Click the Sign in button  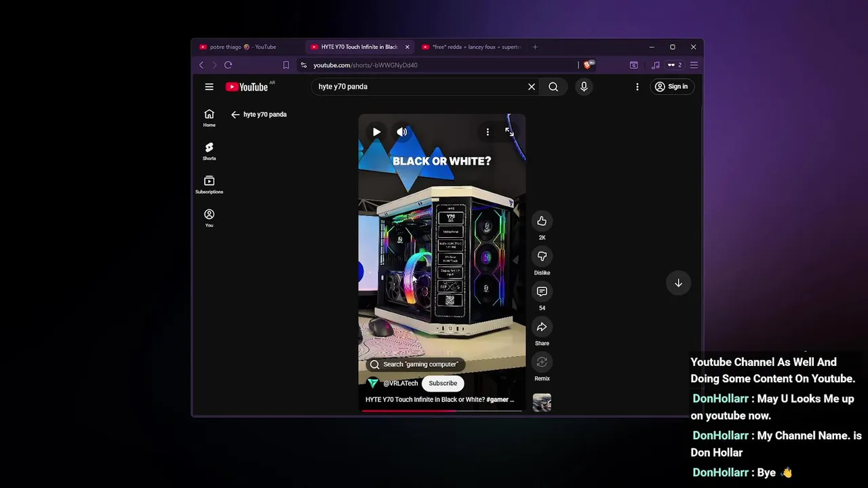coord(671,87)
